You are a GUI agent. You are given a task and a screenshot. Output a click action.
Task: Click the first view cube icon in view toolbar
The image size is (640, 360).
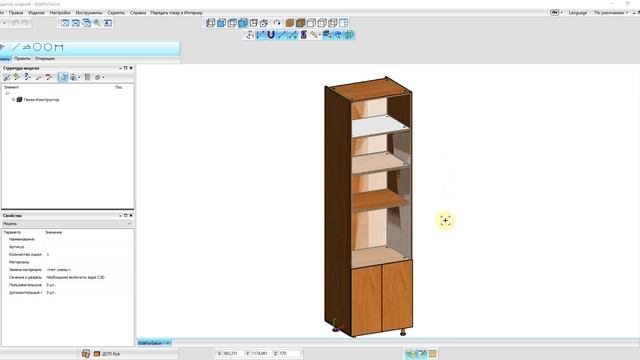211,23
